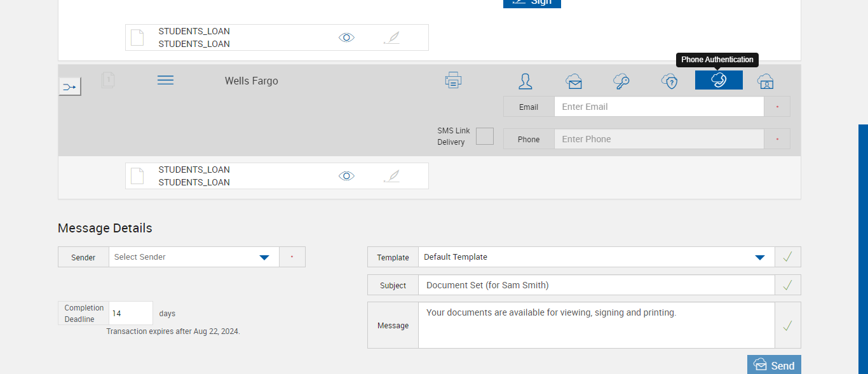868x374 pixels.
Task: Select the cloud key password icon
Action: tap(621, 81)
